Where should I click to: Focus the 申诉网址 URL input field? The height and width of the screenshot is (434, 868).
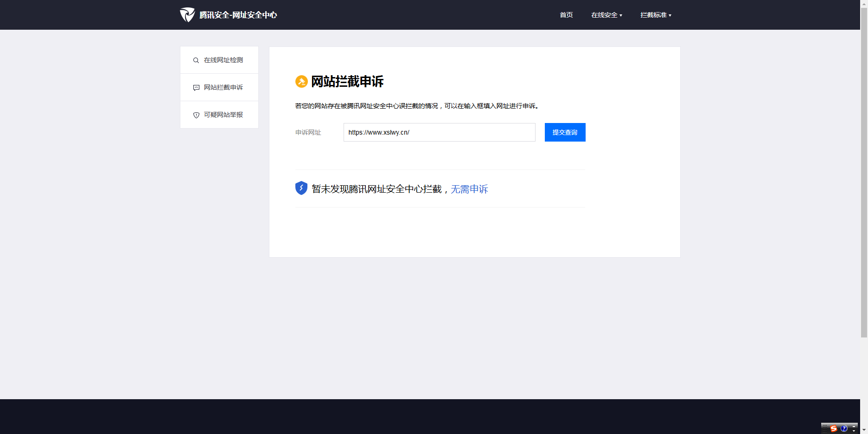pyautogui.click(x=439, y=132)
